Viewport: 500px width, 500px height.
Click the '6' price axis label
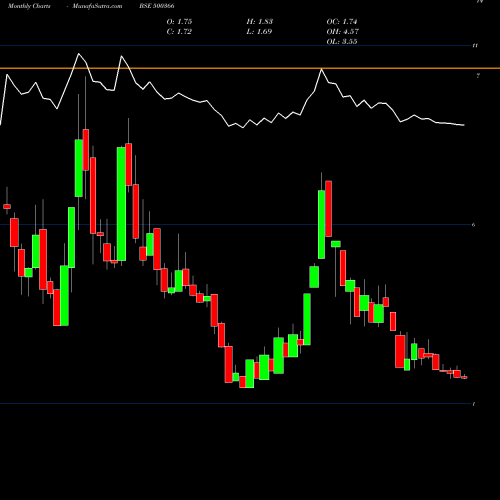[x=474, y=225]
